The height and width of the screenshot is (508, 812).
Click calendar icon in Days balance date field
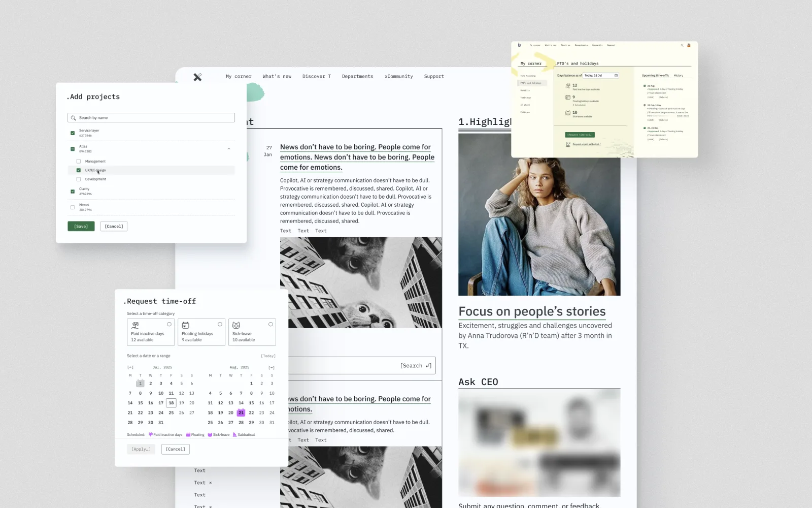tap(616, 76)
